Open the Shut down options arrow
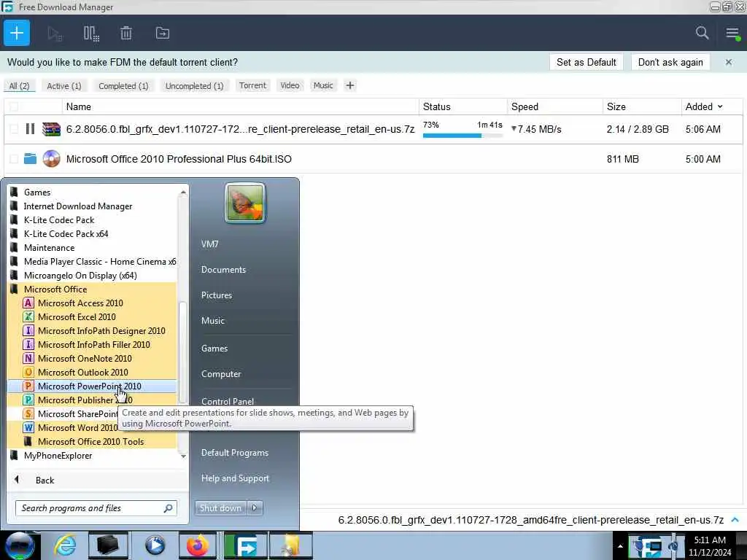Image resolution: width=747 pixels, height=560 pixels. click(x=255, y=508)
